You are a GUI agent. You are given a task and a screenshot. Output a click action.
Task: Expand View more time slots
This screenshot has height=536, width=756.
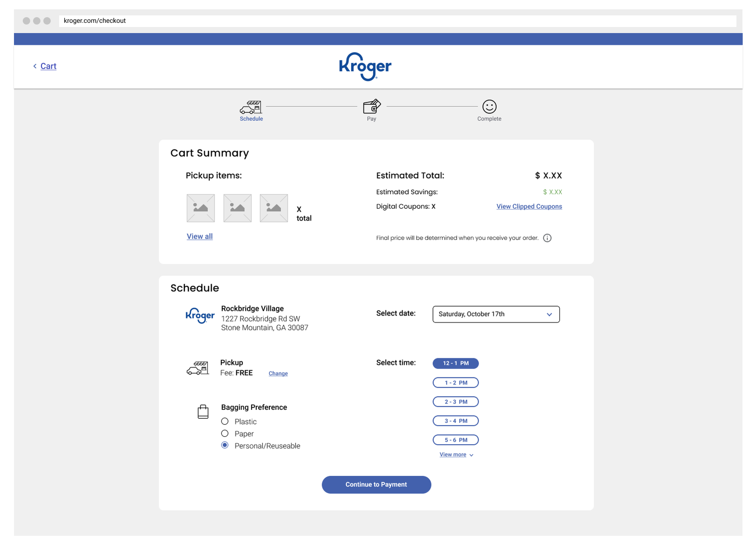(x=456, y=455)
